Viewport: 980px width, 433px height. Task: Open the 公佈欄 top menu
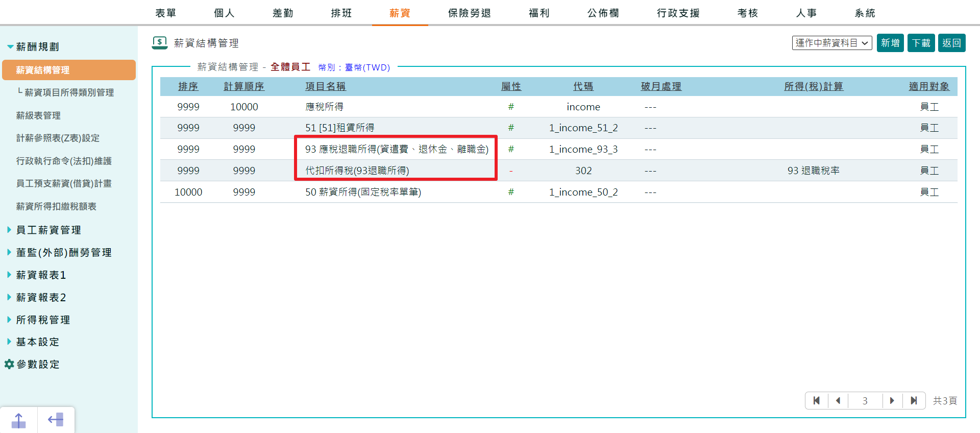pos(603,13)
